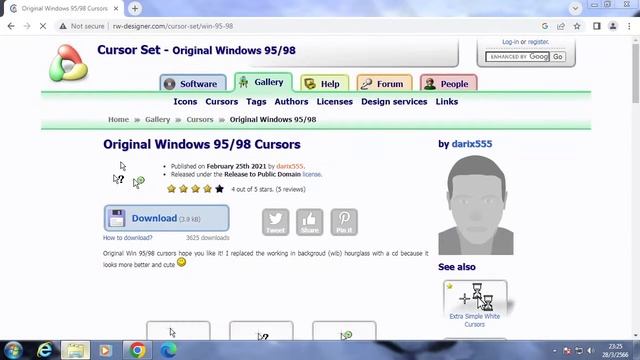Open Design services page
The image size is (640, 360).
[x=394, y=102]
